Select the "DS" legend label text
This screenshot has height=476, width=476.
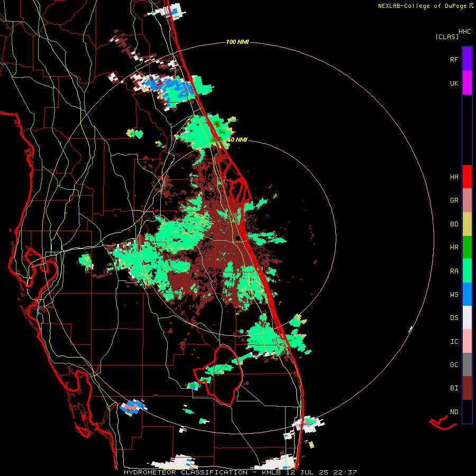click(454, 318)
